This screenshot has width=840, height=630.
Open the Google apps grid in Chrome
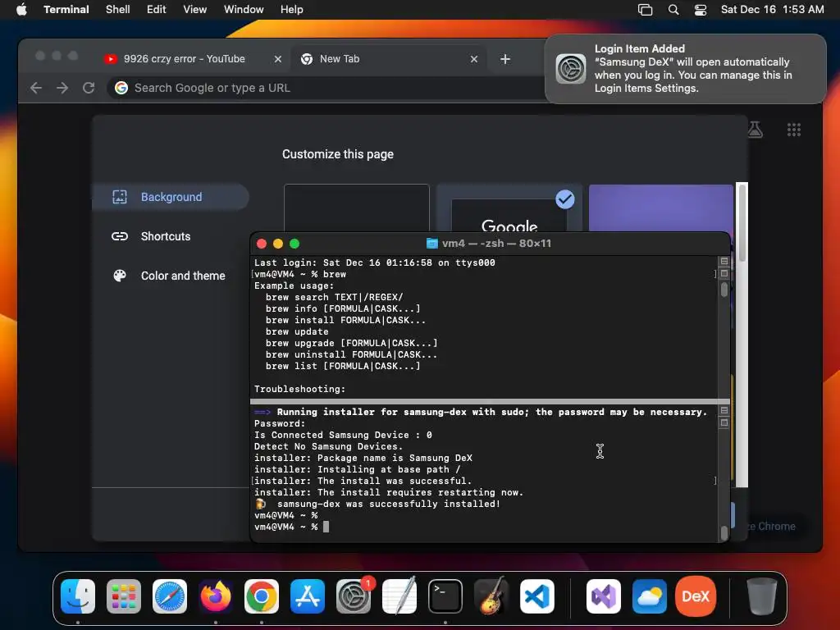(x=794, y=130)
